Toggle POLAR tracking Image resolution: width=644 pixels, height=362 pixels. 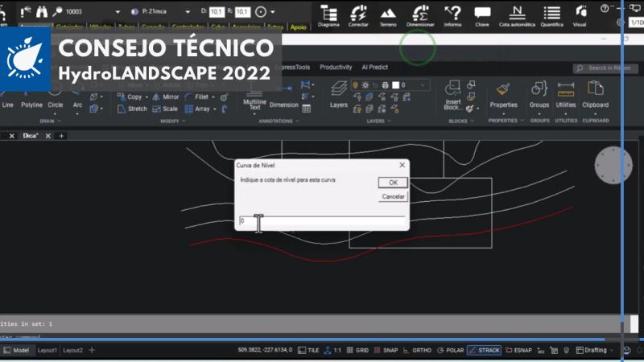pos(451,350)
